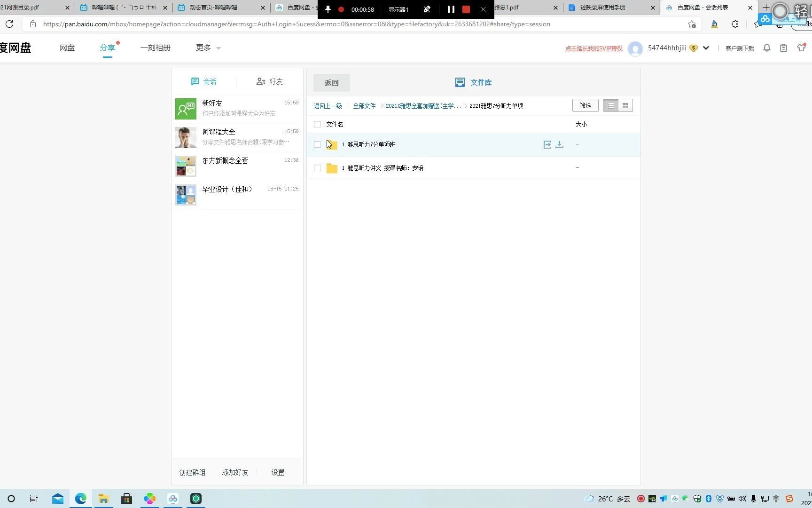
Task: Open the 阿课程大全 conversation
Action: 237,137
